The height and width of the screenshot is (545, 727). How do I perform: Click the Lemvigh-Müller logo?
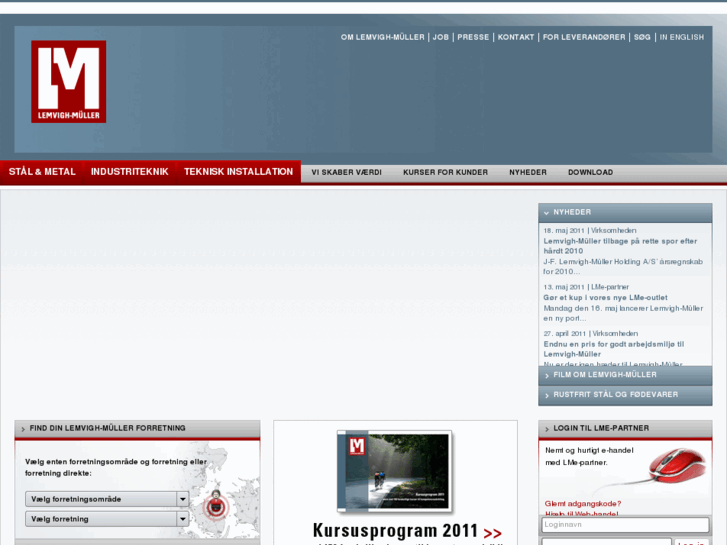click(69, 82)
